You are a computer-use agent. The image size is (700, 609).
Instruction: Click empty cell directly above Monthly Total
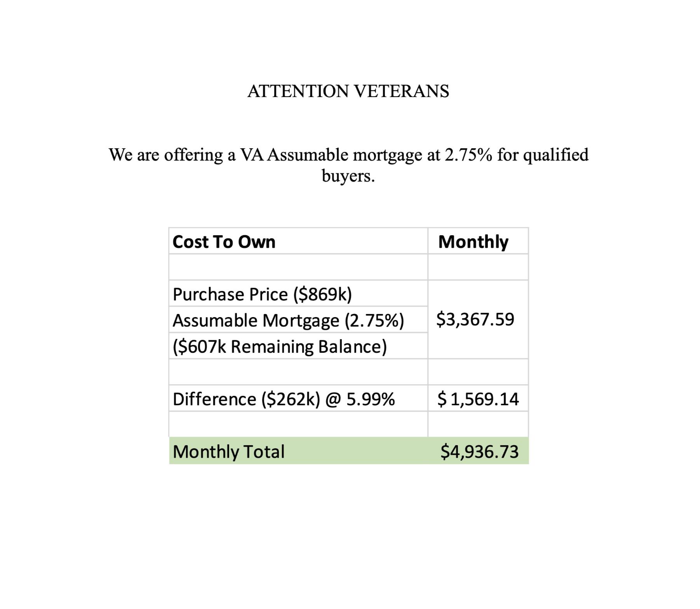pyautogui.click(x=298, y=424)
